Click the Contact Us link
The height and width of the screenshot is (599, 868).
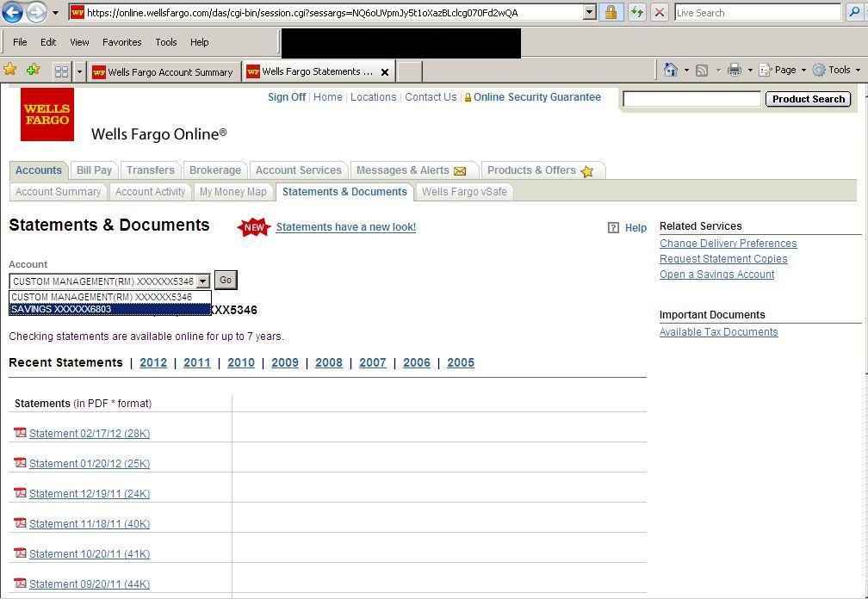coord(431,96)
